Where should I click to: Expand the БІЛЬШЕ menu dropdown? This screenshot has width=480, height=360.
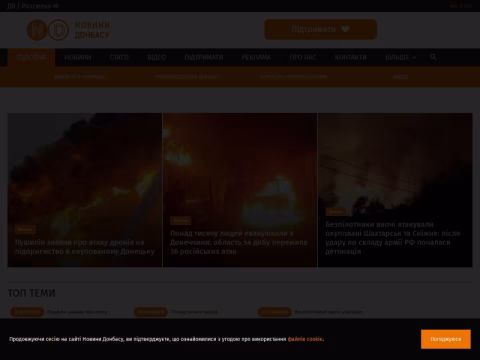[x=400, y=57]
